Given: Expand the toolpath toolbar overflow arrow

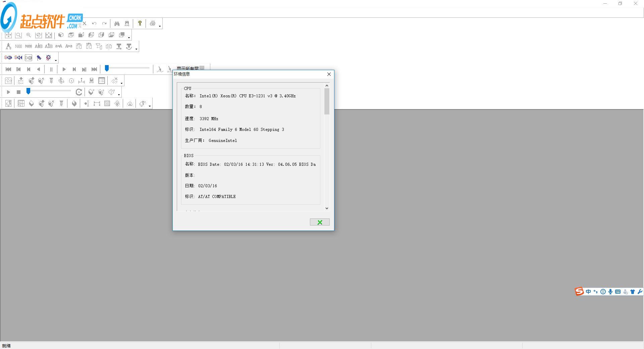Looking at the screenshot, I should pos(121,83).
